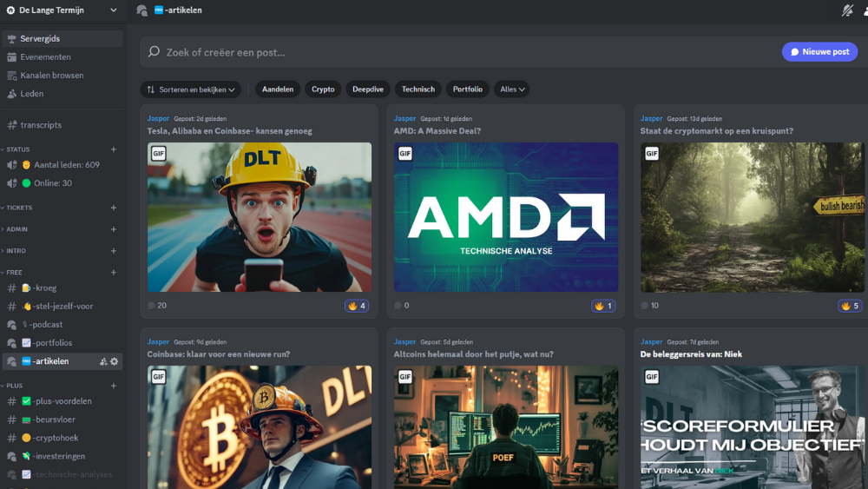Filter posts by Deepdive tag
This screenshot has width=868, height=489.
click(x=368, y=89)
